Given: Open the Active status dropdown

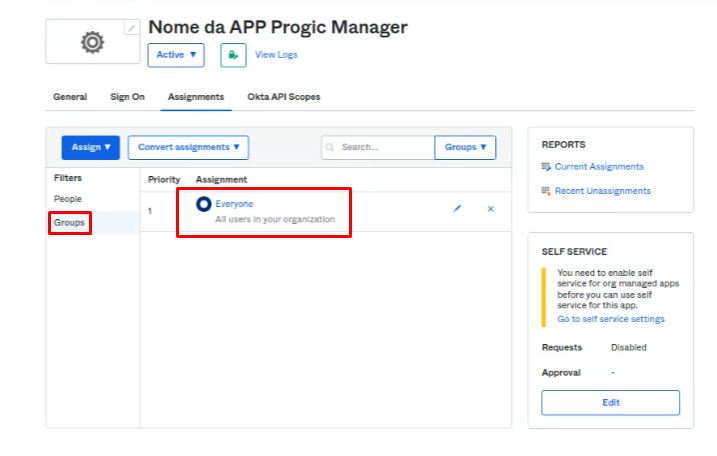Looking at the screenshot, I should coord(176,55).
